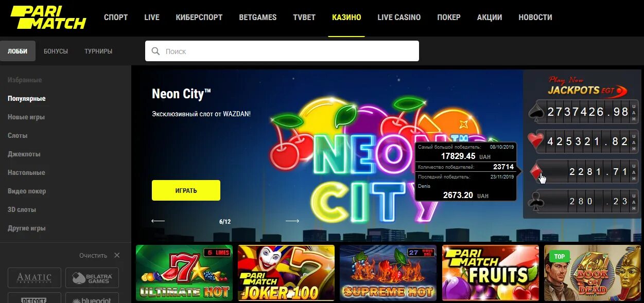Click the spade jackpot icon

click(536, 112)
